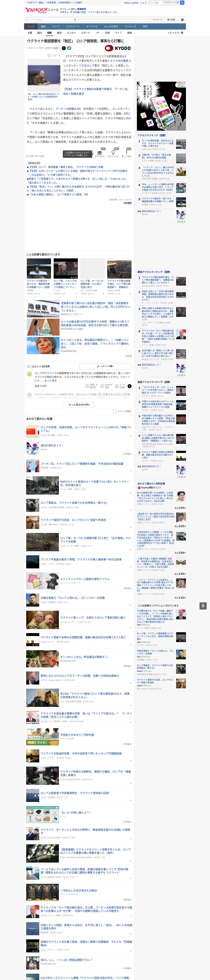Open the Yahoo! JAPAN link in top bar

tap(131, 3)
